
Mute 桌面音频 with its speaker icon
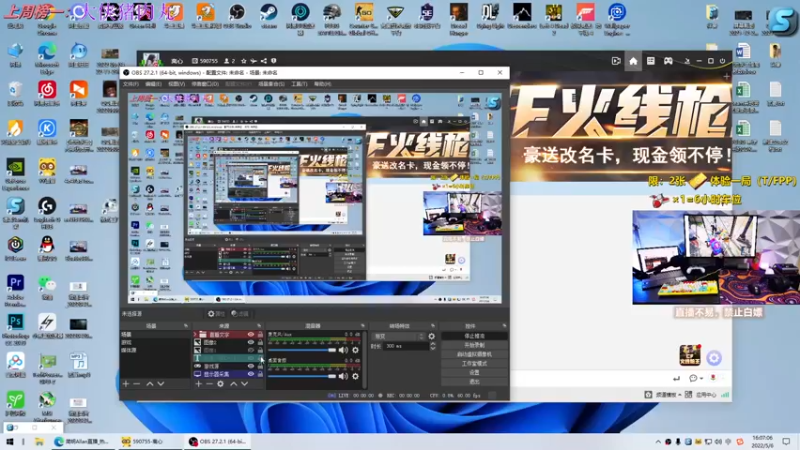[343, 376]
